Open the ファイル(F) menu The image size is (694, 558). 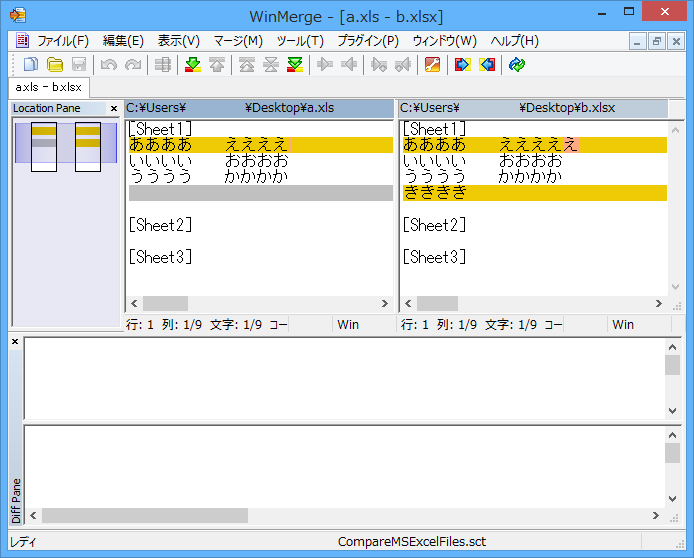click(x=62, y=41)
